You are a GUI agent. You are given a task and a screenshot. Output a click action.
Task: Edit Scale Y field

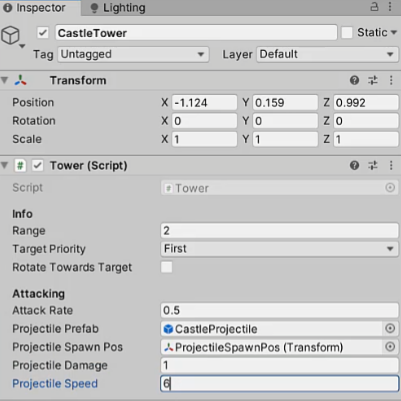285,139
